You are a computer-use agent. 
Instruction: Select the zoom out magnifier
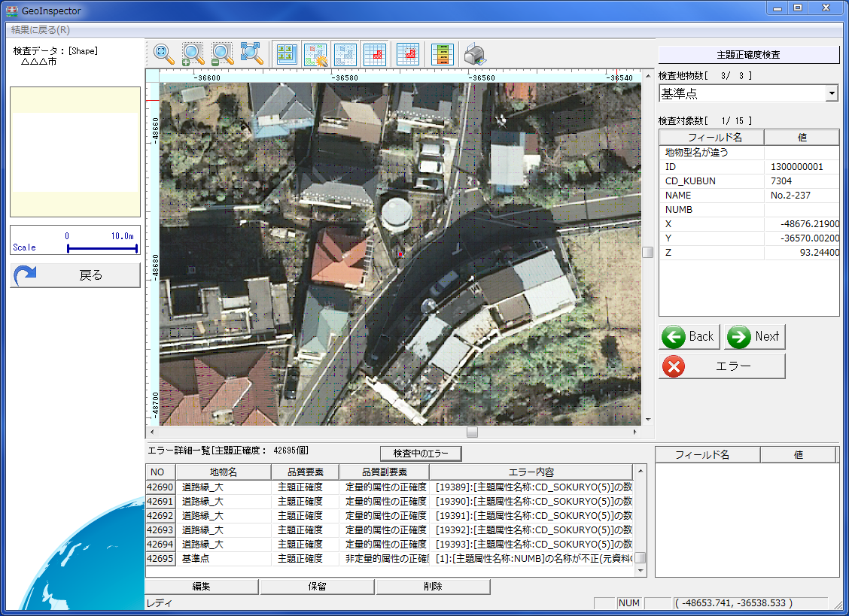222,54
